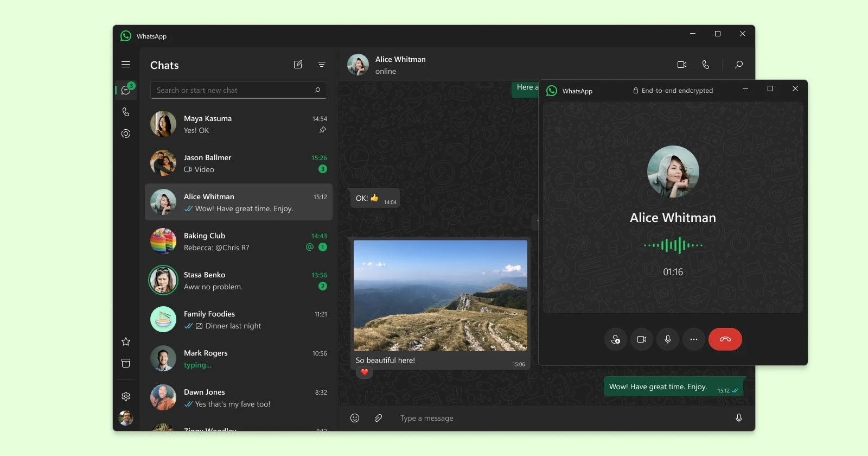Screen dimensions: 868x456
Task: Open the Calls tab in sidebar
Action: click(x=126, y=112)
